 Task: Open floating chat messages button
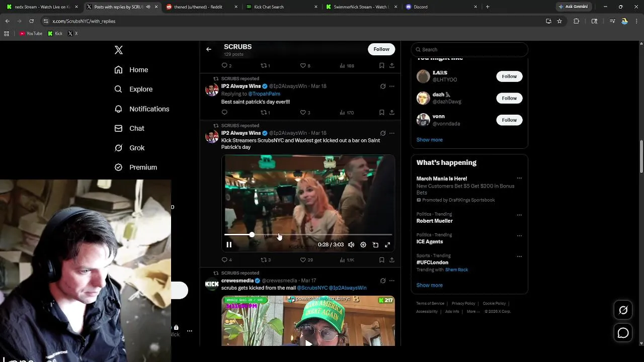(623, 333)
